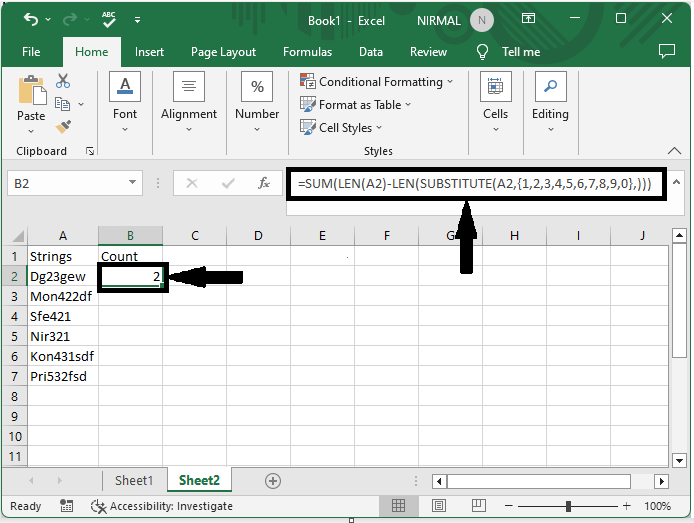Click the Copy icon
Screen dimensions: 694x523
pos(62,104)
